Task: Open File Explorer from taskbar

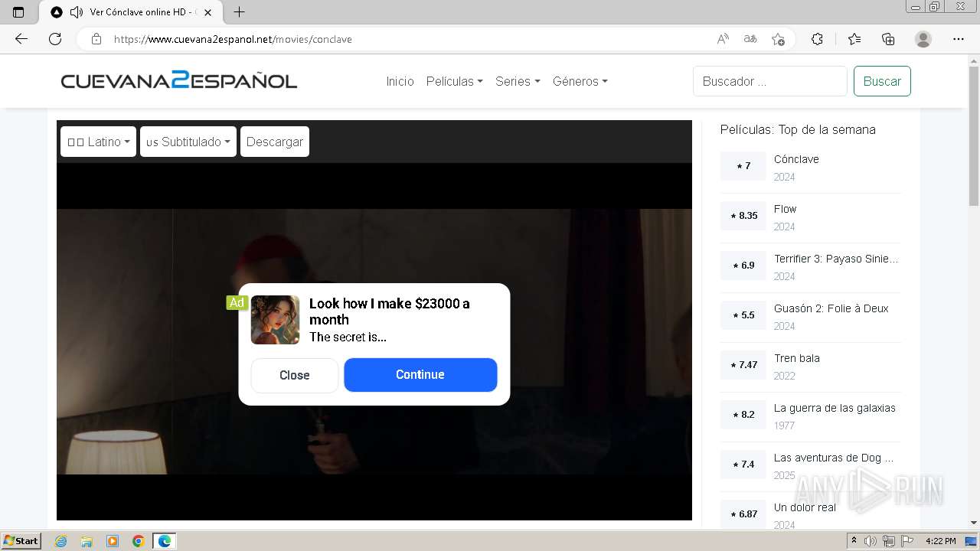Action: point(87,541)
